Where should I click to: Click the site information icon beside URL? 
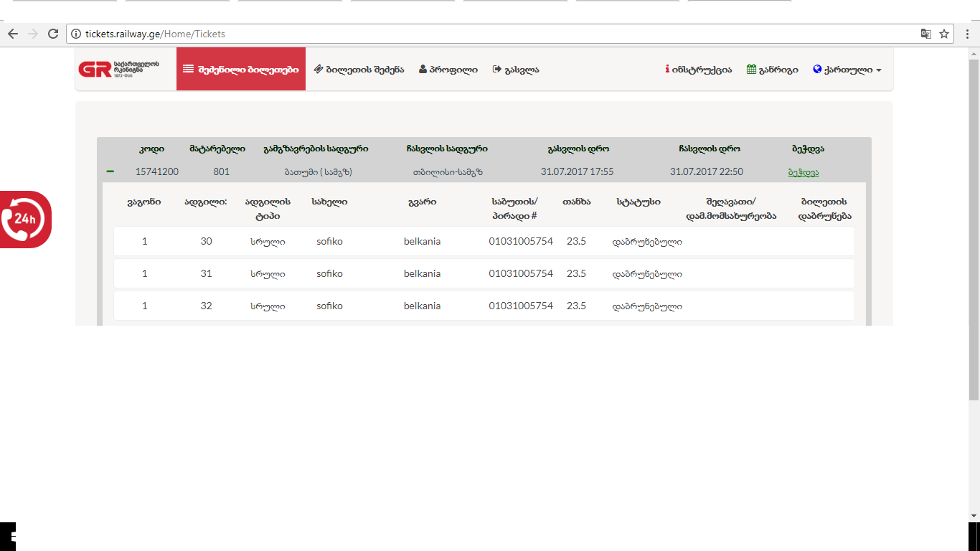tap(76, 34)
